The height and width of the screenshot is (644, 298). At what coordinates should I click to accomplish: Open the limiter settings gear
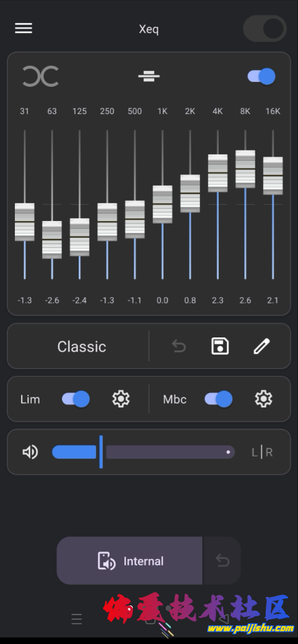pyautogui.click(x=121, y=399)
